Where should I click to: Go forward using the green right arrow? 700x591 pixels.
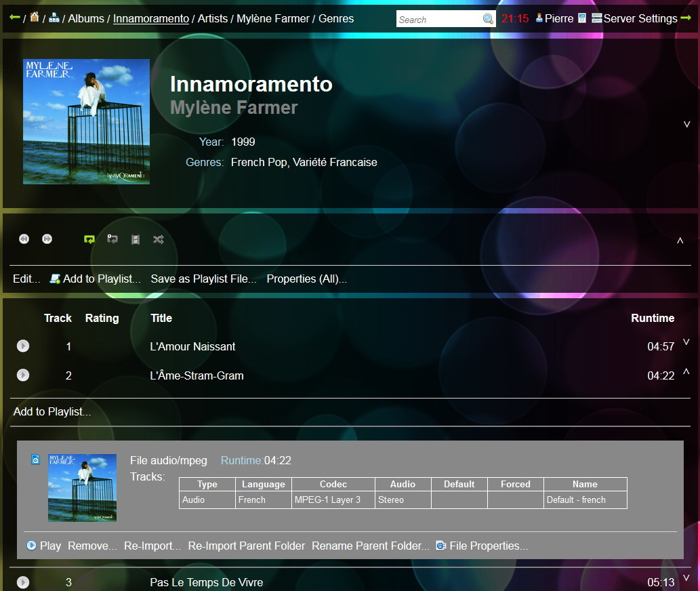click(x=686, y=18)
